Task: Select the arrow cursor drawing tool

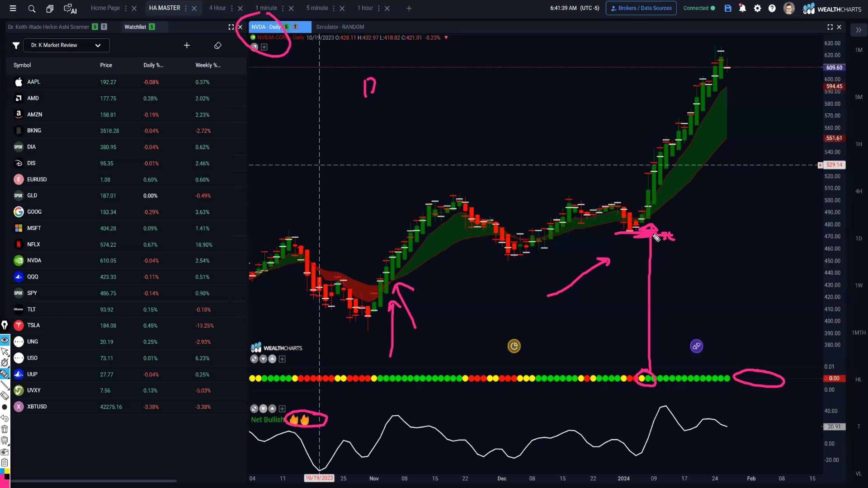Action: click(x=5, y=351)
